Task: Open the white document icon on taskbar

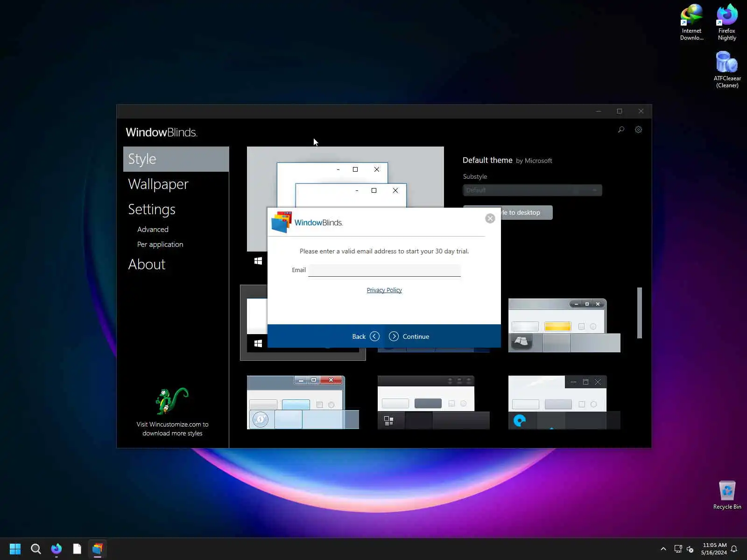Action: (77, 549)
